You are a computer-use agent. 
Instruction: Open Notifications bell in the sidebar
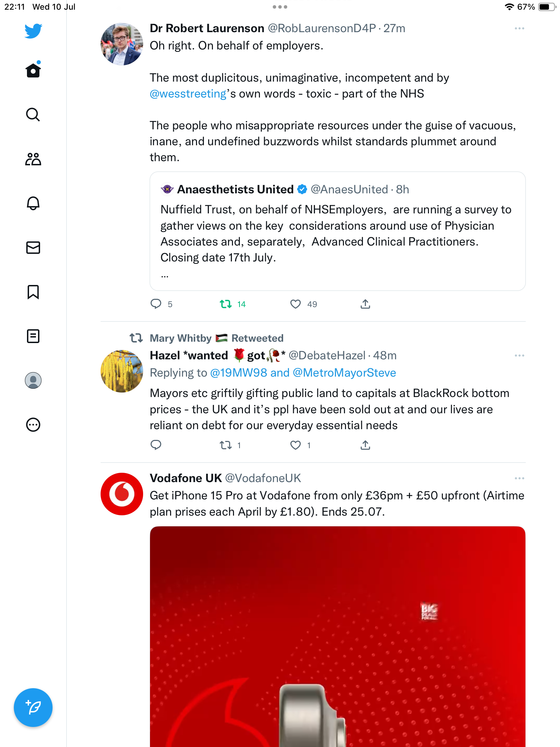click(33, 203)
